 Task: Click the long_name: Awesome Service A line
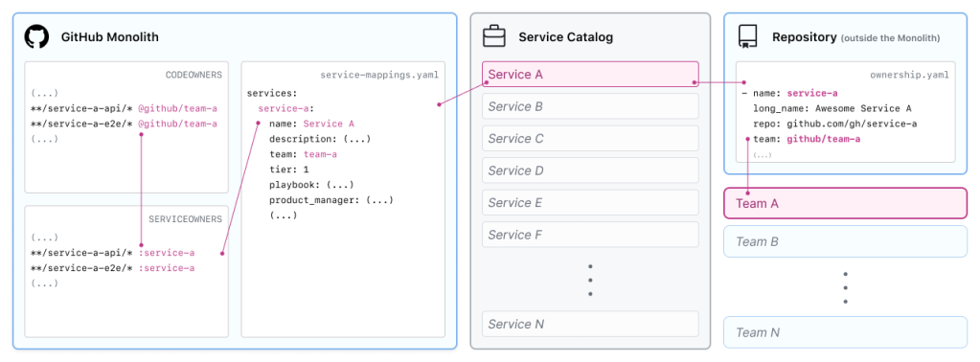[x=832, y=109]
